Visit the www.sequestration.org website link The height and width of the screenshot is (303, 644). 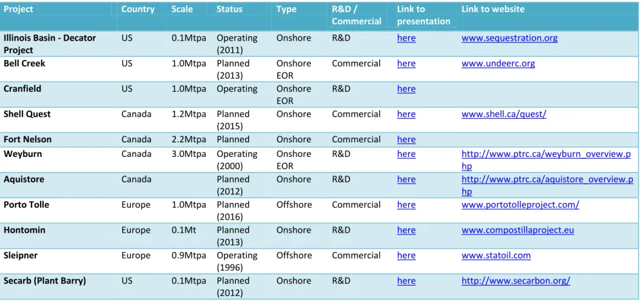pyautogui.click(x=509, y=38)
